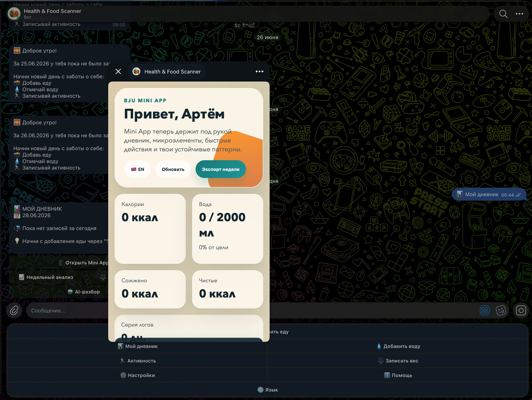The image size is (532, 400).
Task: Close the Health & Food Scanner mini app
Action: click(118, 71)
